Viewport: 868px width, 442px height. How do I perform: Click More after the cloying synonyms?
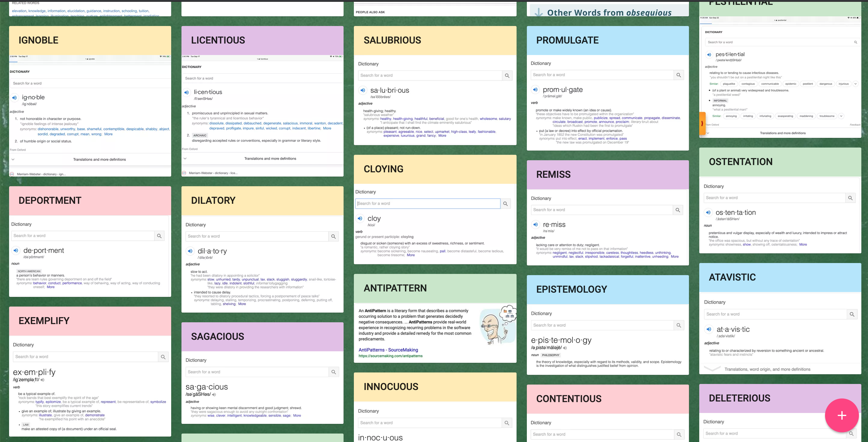point(411,255)
